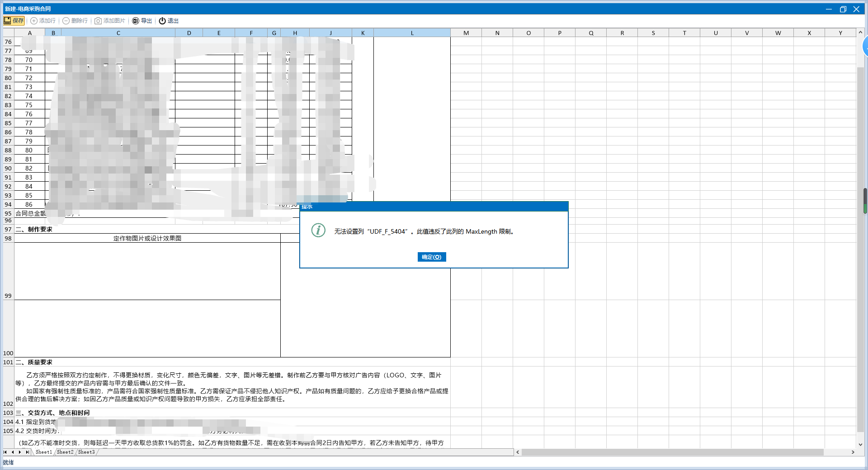868x470 pixels.
Task: Click the horizontal scrollbar right arrow
Action: pyautogui.click(x=853, y=452)
